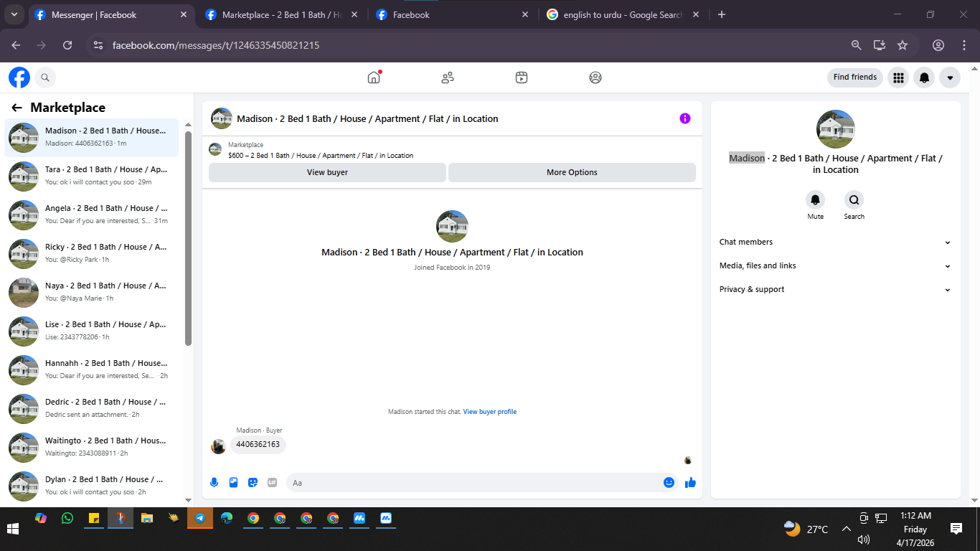Viewport: 980px width, 551px height.
Task: Close the Marketplace listing browser tab
Action: (354, 14)
